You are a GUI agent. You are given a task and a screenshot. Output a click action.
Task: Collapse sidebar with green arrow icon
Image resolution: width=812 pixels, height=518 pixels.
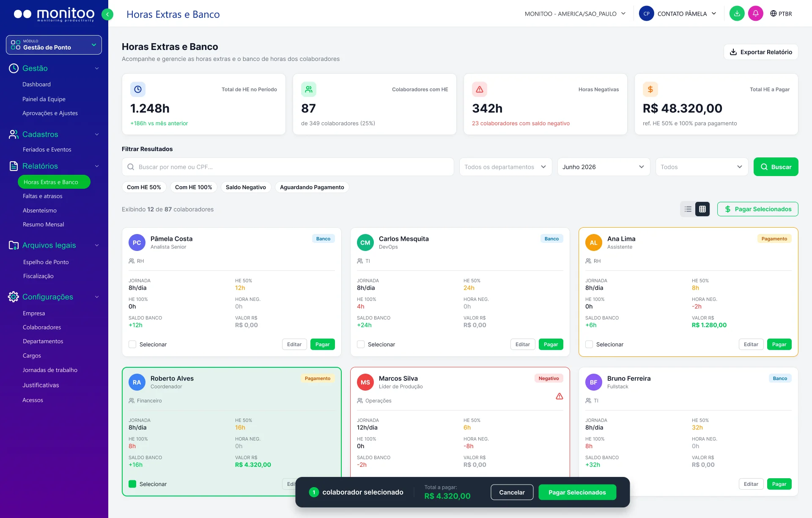[x=107, y=14]
